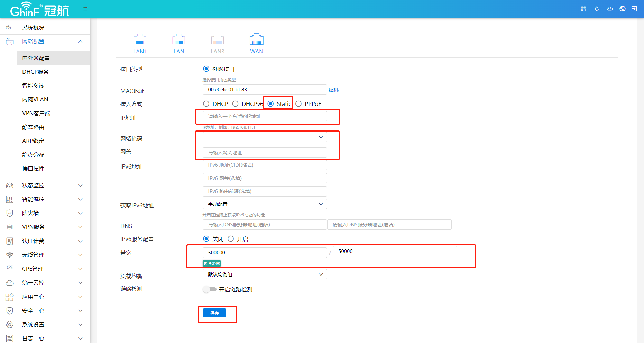644x343 pixels.
Task: Select the PPPoE access method
Action: coord(298,104)
